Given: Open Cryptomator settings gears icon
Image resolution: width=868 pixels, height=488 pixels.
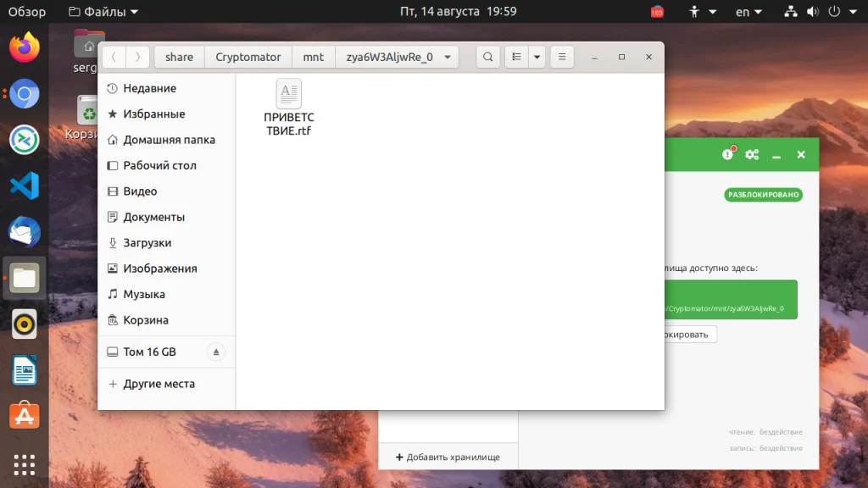Looking at the screenshot, I should 752,154.
